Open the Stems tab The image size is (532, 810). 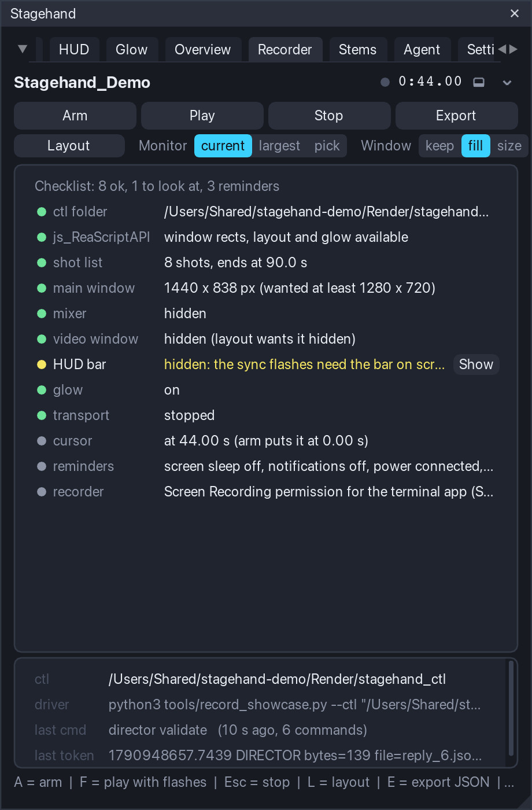click(x=357, y=50)
